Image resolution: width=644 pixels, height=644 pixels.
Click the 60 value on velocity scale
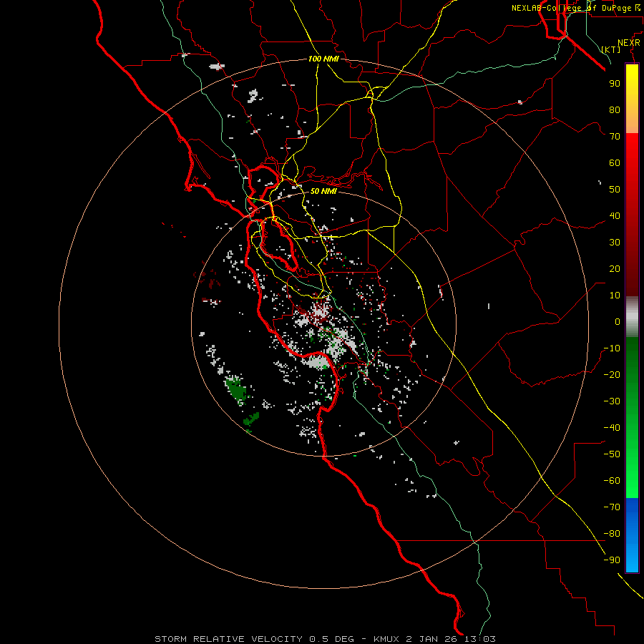[615, 162]
